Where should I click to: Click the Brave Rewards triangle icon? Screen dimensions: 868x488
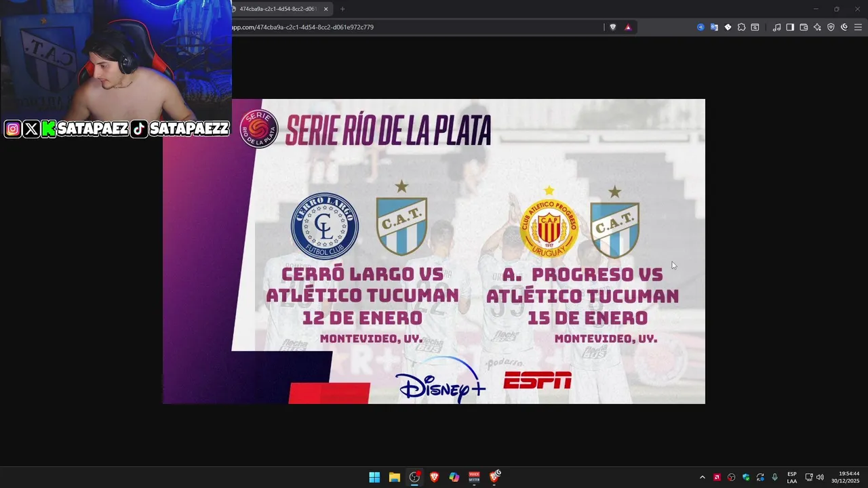coord(628,27)
